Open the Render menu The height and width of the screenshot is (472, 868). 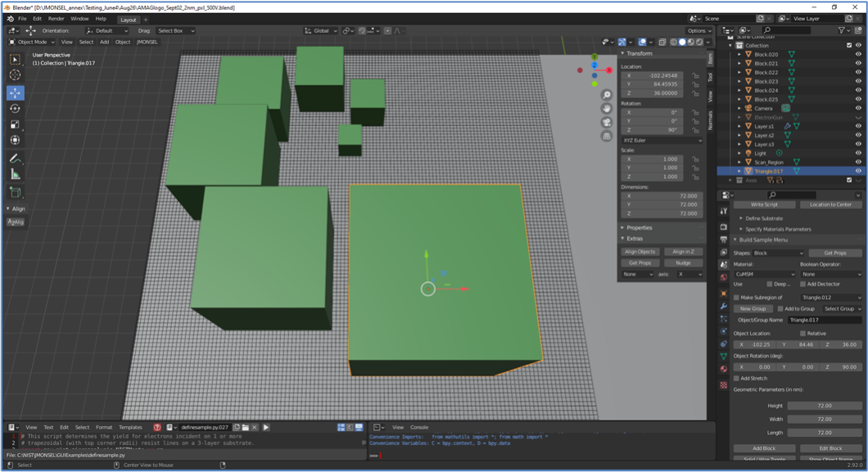(x=56, y=19)
